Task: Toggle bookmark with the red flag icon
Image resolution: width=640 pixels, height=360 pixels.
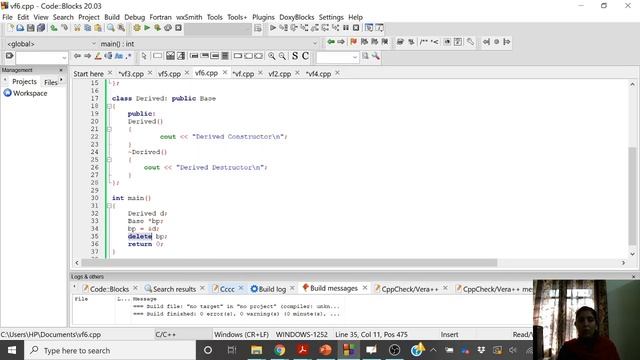Action: coord(353,42)
